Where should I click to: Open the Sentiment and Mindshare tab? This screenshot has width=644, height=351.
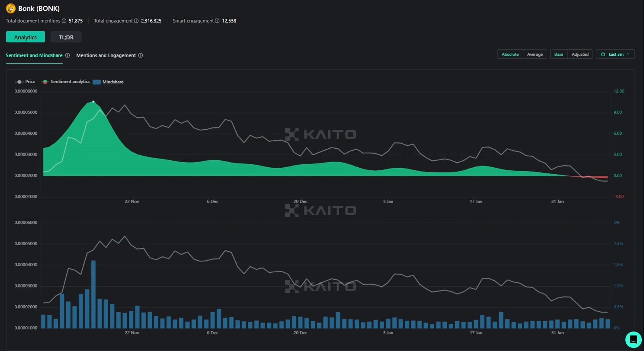point(34,55)
